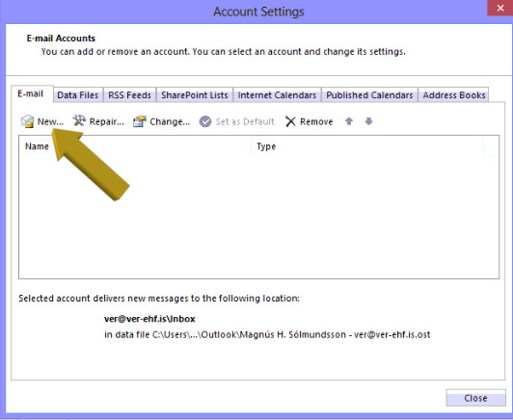Click the 'ver@ver-ehf.is\Inbox' text
513x420 pixels.
(x=149, y=319)
